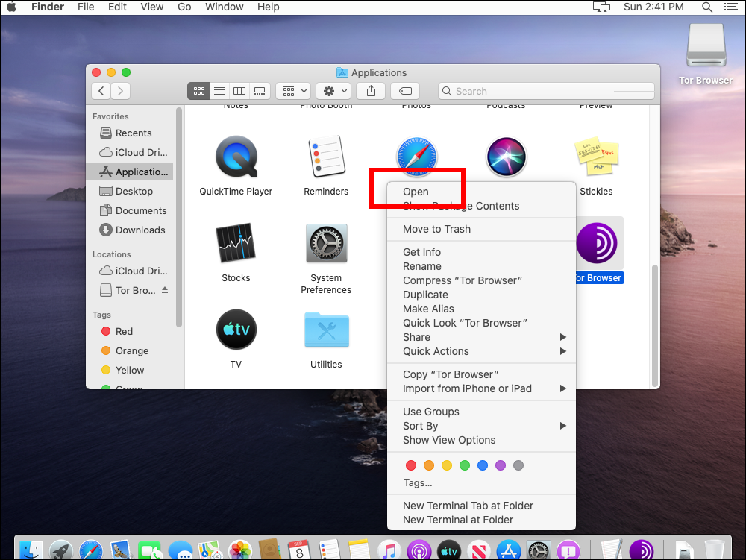Screen dimensions: 746x560
Task: Select the Tor Browser app icon
Action: click(598, 243)
